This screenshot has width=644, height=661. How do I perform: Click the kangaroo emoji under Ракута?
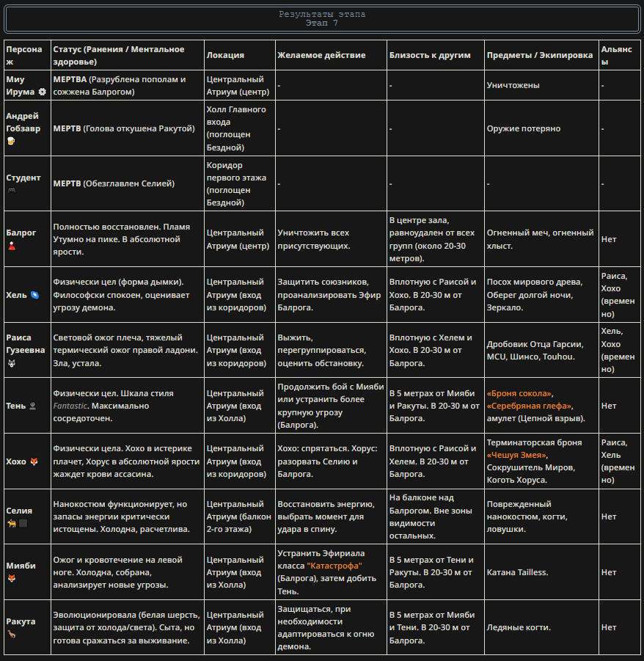12,634
